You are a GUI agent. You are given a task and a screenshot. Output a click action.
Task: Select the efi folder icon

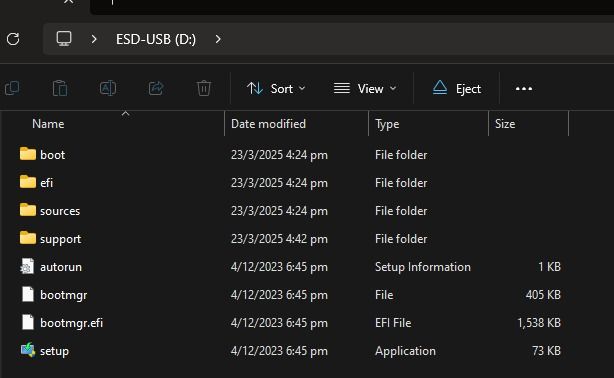tap(28, 182)
